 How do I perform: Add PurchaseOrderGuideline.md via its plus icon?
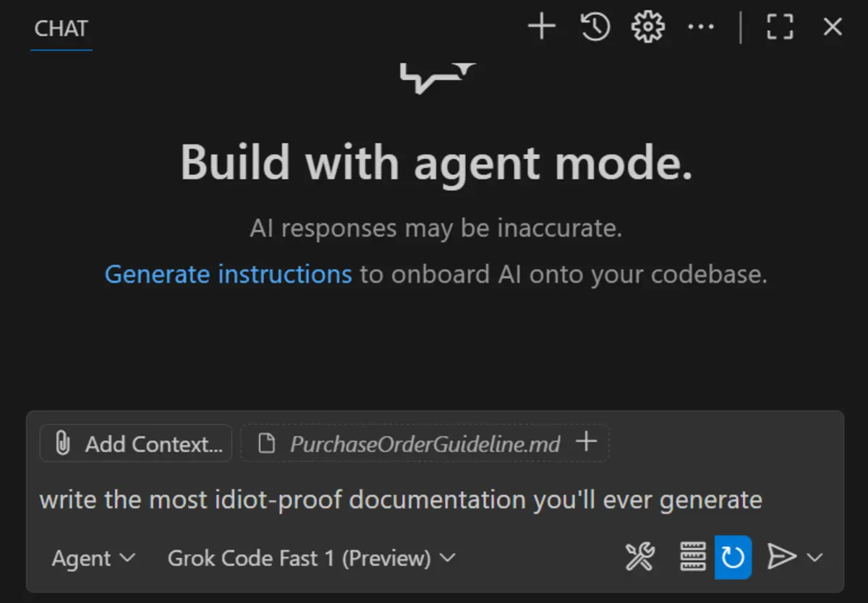tap(587, 442)
